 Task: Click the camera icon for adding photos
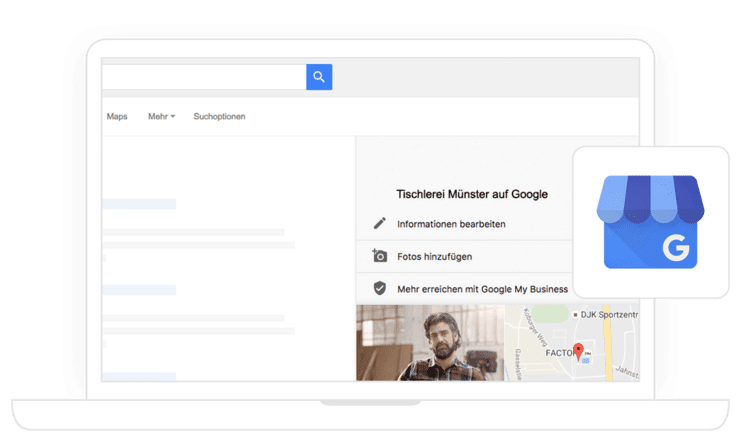(379, 256)
